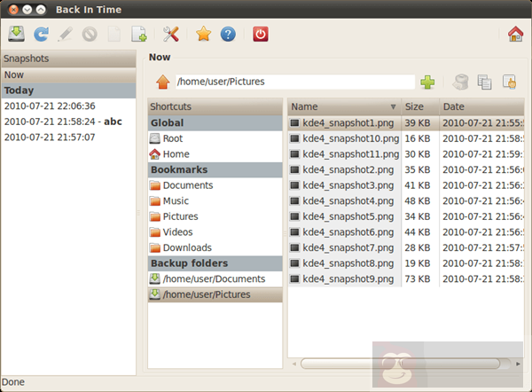Open the Videos bookmark
The image size is (532, 392).
215,232
